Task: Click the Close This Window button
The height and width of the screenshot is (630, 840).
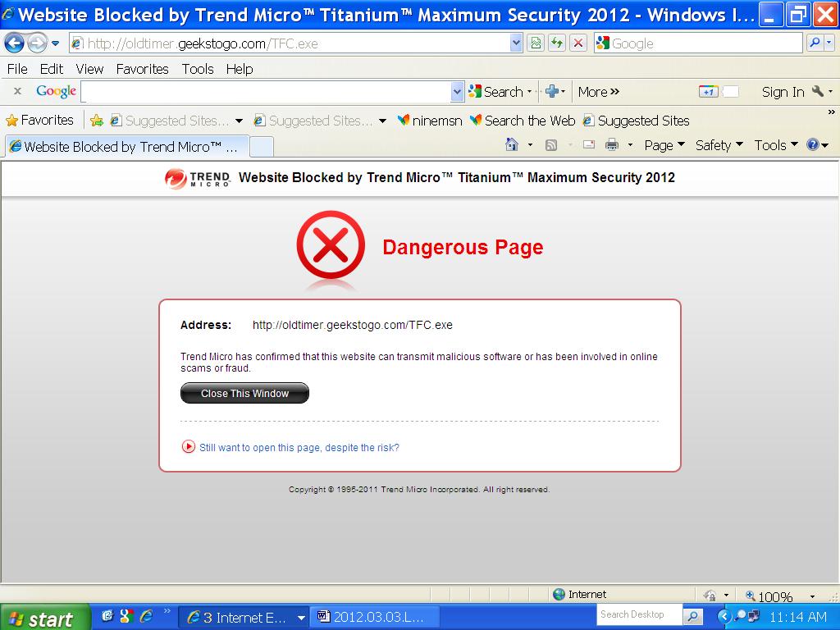Action: pos(244,393)
